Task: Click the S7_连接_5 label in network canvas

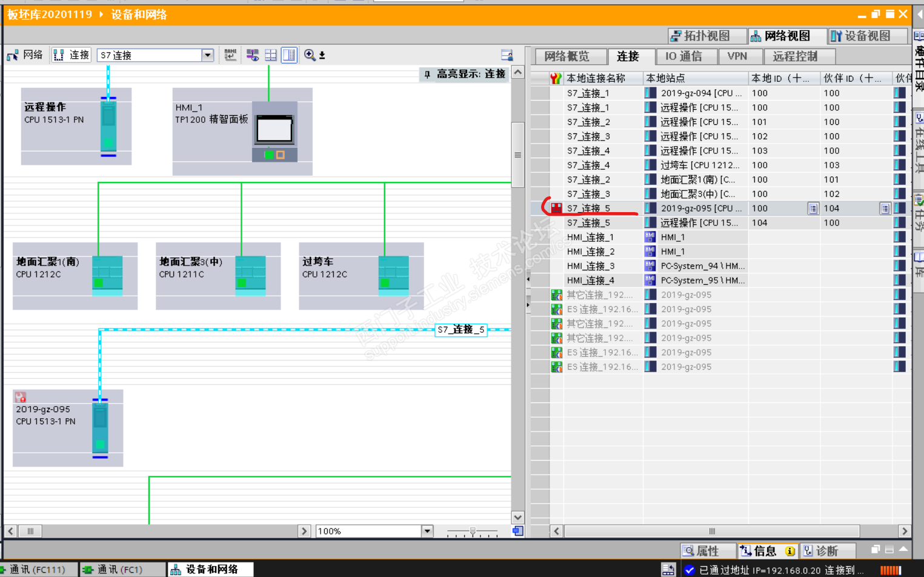Action: click(x=461, y=330)
